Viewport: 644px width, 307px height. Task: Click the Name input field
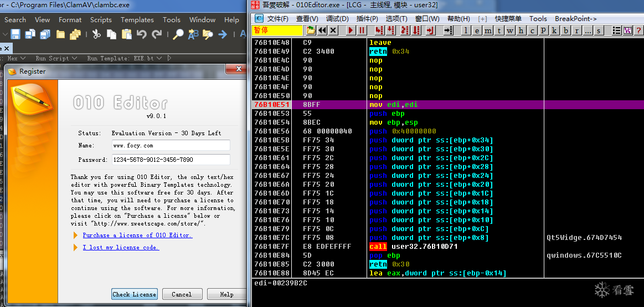(x=171, y=146)
